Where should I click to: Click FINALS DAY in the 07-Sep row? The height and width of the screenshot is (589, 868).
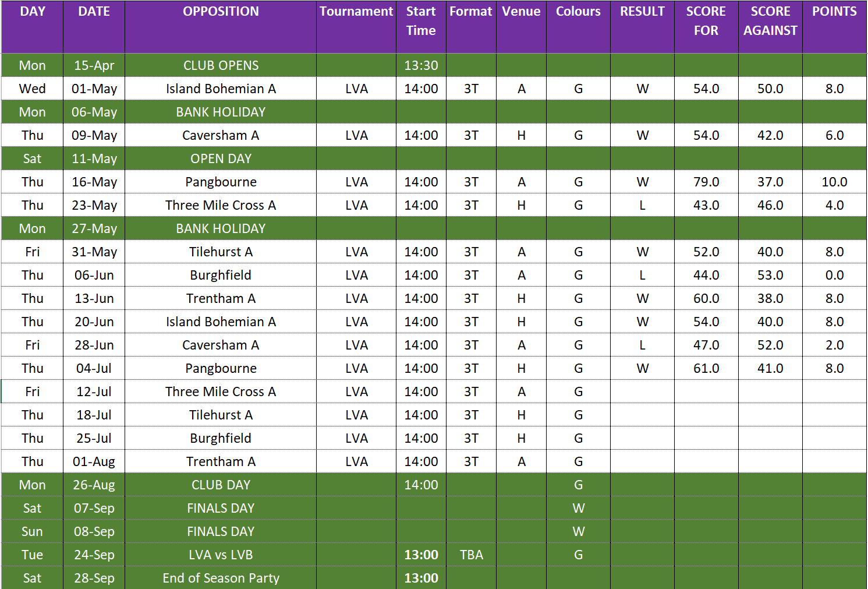click(221, 508)
